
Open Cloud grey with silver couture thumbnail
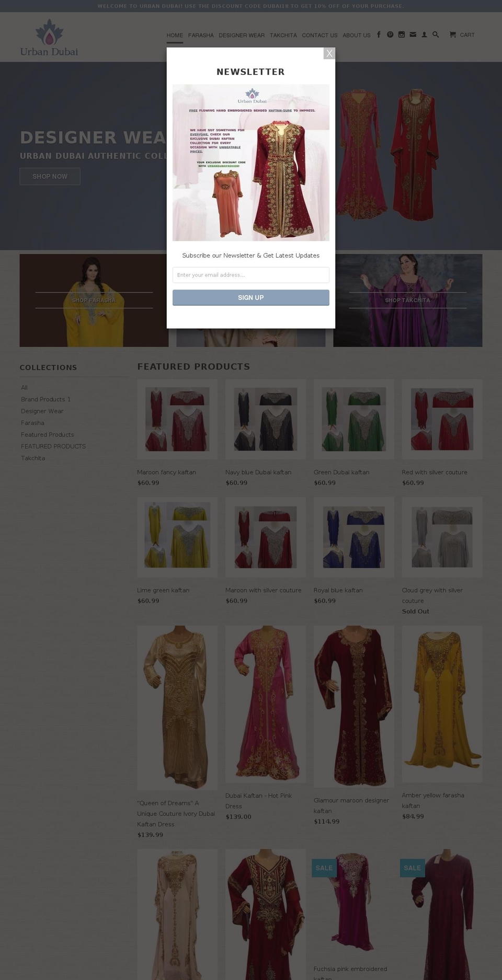(x=442, y=537)
